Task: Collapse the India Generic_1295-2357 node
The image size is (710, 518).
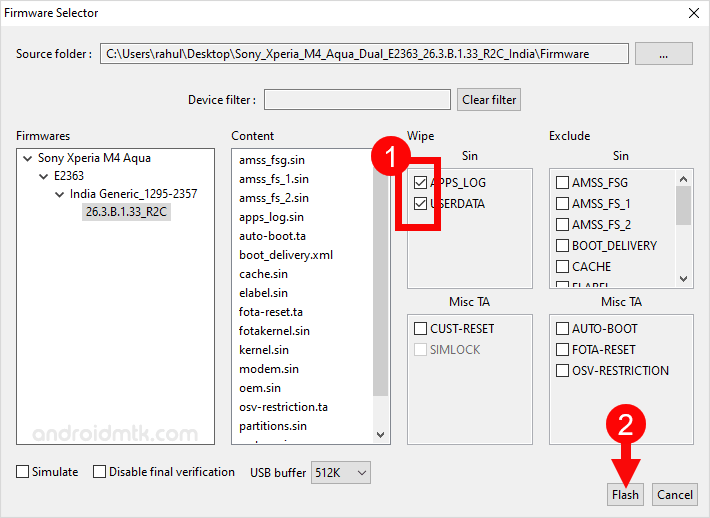Action: coord(59,195)
